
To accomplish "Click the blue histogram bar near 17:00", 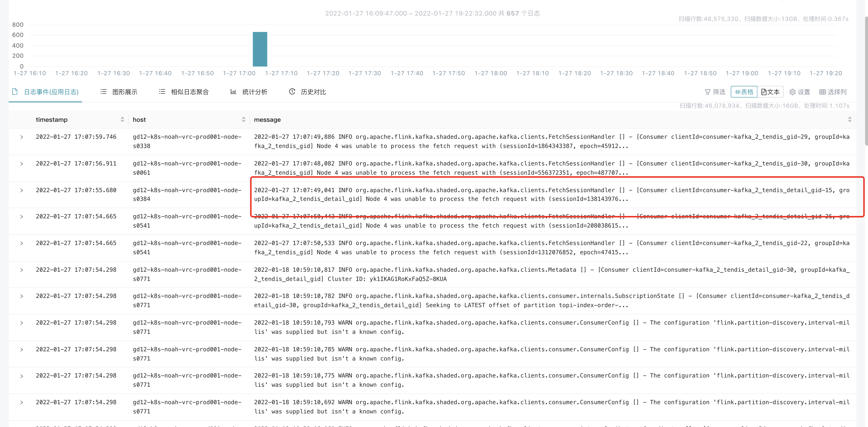I will click(260, 49).
